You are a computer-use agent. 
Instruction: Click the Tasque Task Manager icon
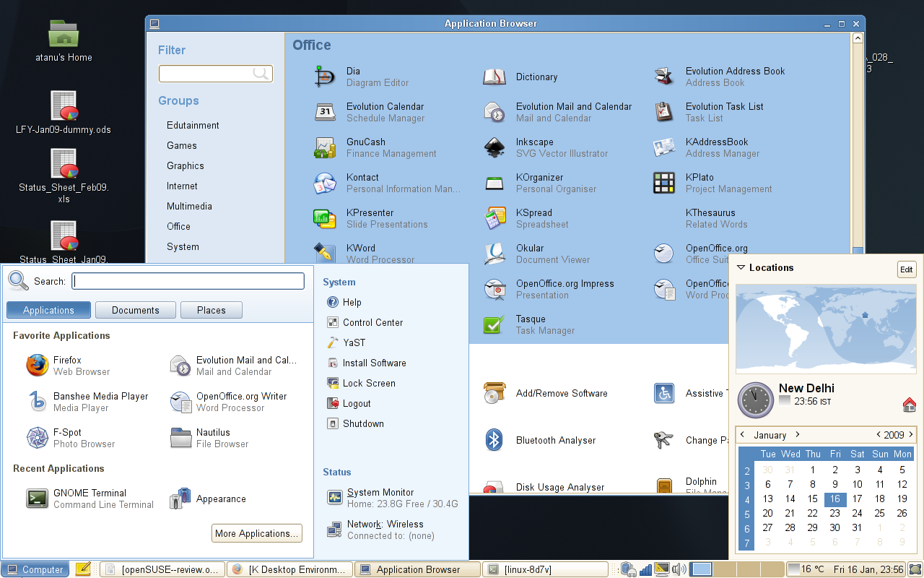point(494,324)
